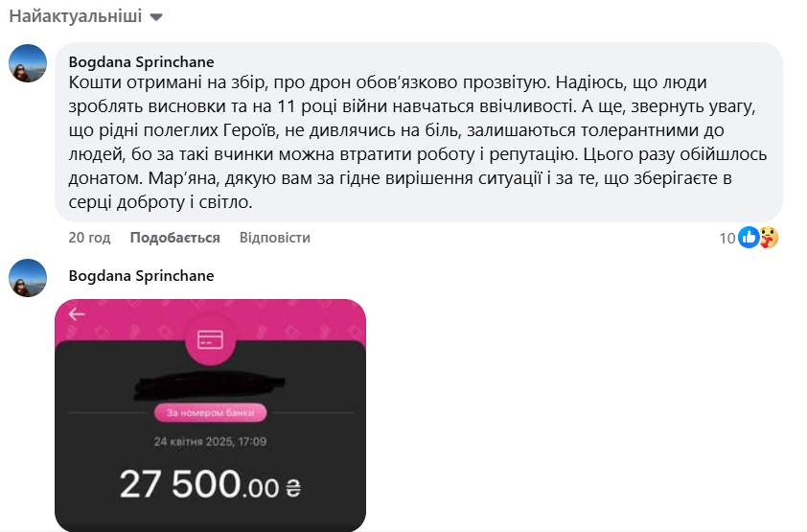This screenshot has width=807, height=532.
Task: Click "Відповісти" to reply to the comment
Action: point(274,238)
